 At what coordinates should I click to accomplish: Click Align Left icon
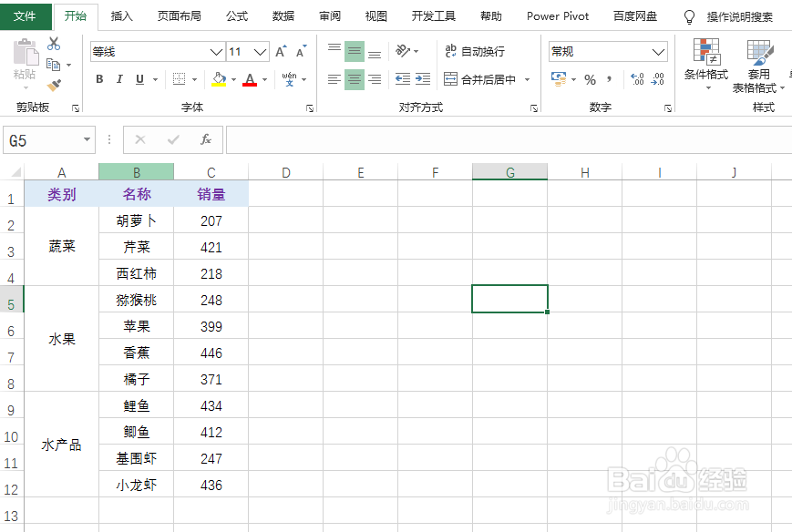pos(334,79)
